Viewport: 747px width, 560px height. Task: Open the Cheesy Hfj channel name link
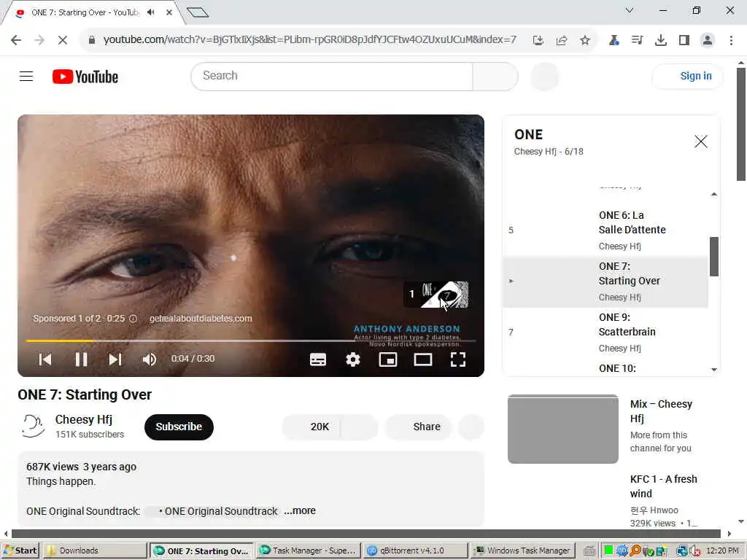pos(84,419)
